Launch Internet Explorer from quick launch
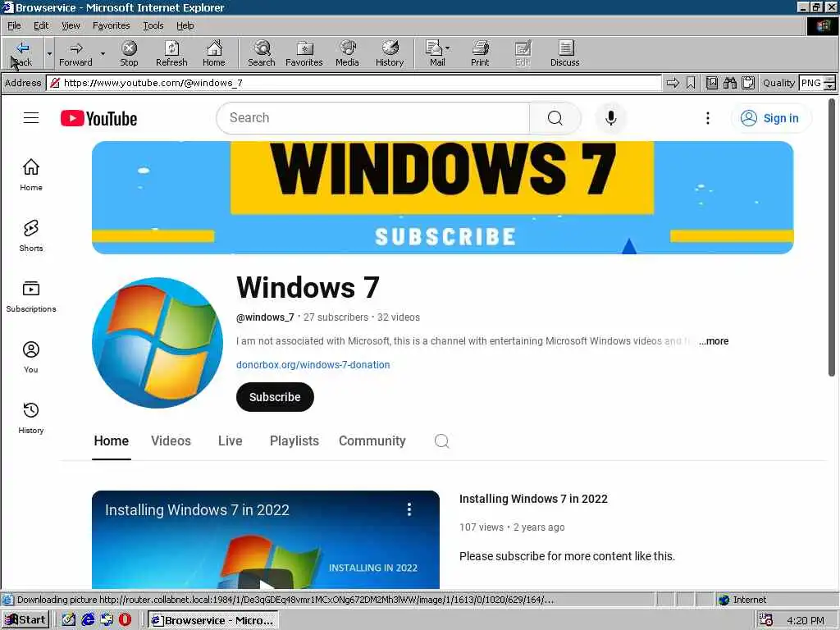 [x=88, y=620]
